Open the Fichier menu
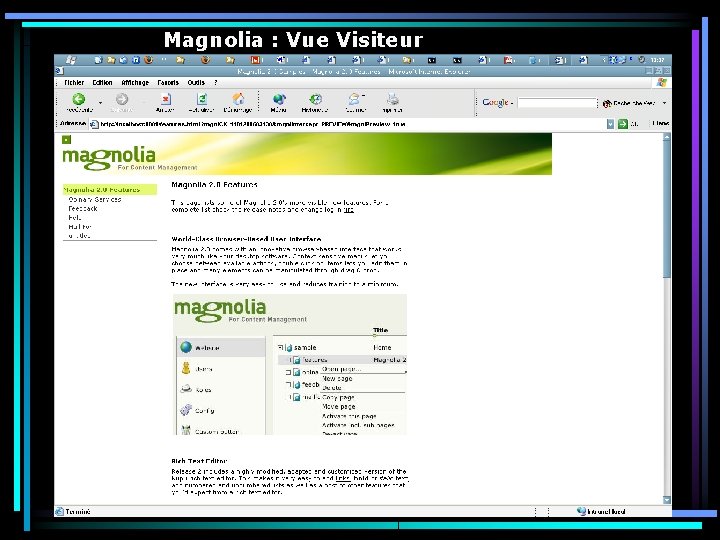 (74, 83)
